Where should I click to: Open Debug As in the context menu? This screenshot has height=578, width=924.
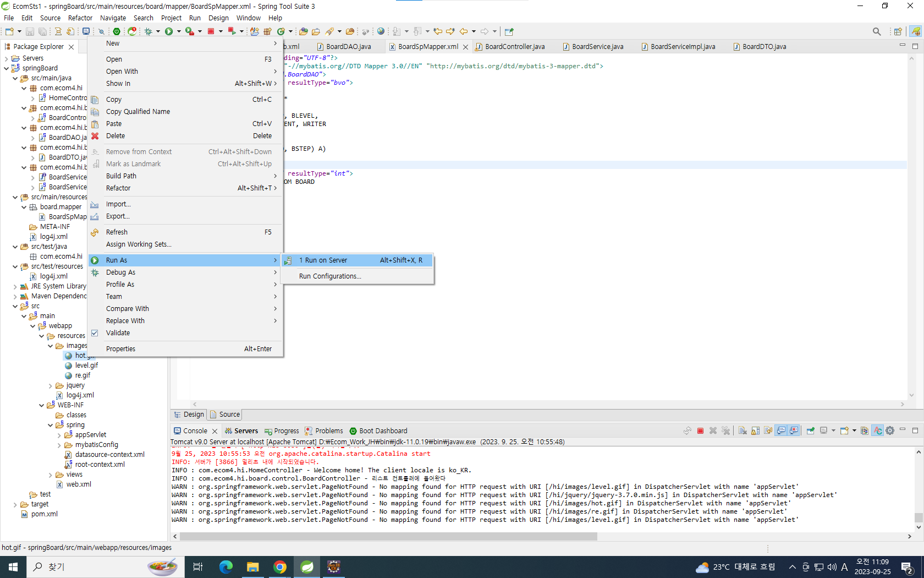click(x=185, y=272)
